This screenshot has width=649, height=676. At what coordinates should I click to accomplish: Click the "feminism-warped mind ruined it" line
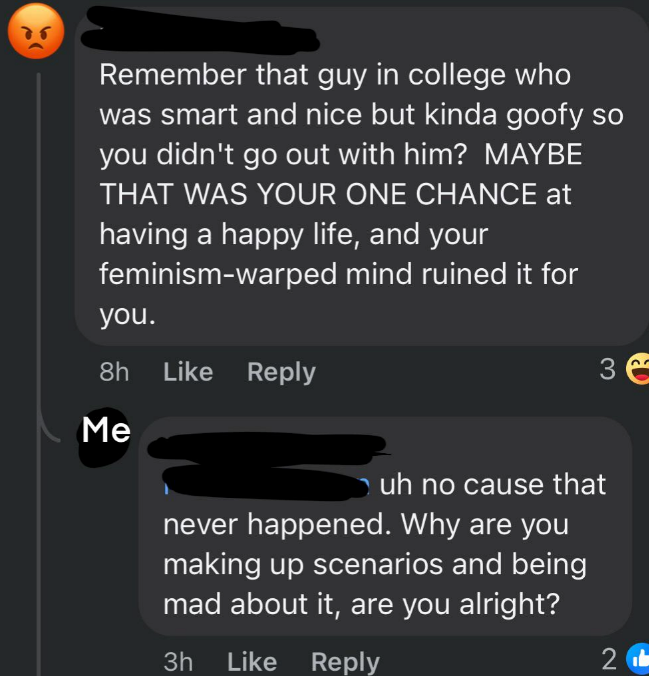pyautogui.click(x=340, y=275)
